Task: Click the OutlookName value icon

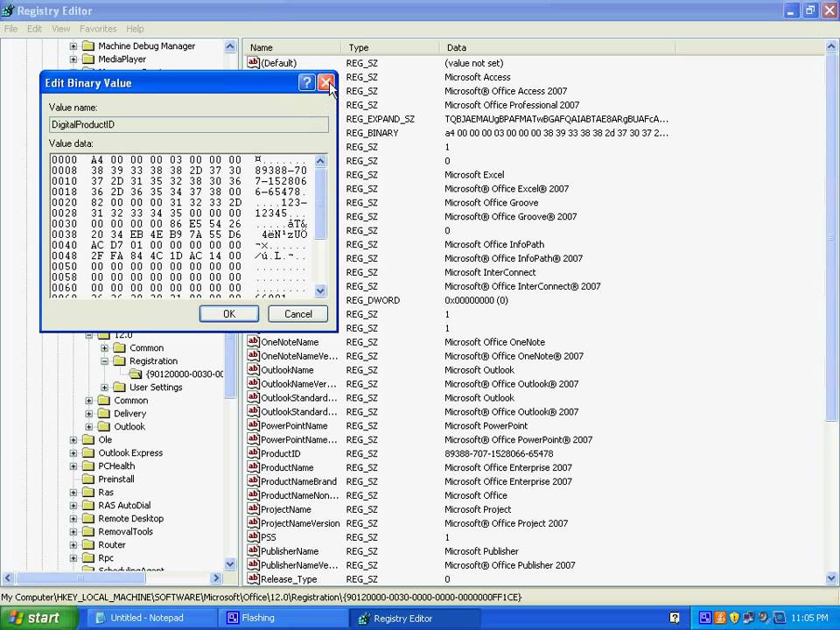Action: pos(253,369)
